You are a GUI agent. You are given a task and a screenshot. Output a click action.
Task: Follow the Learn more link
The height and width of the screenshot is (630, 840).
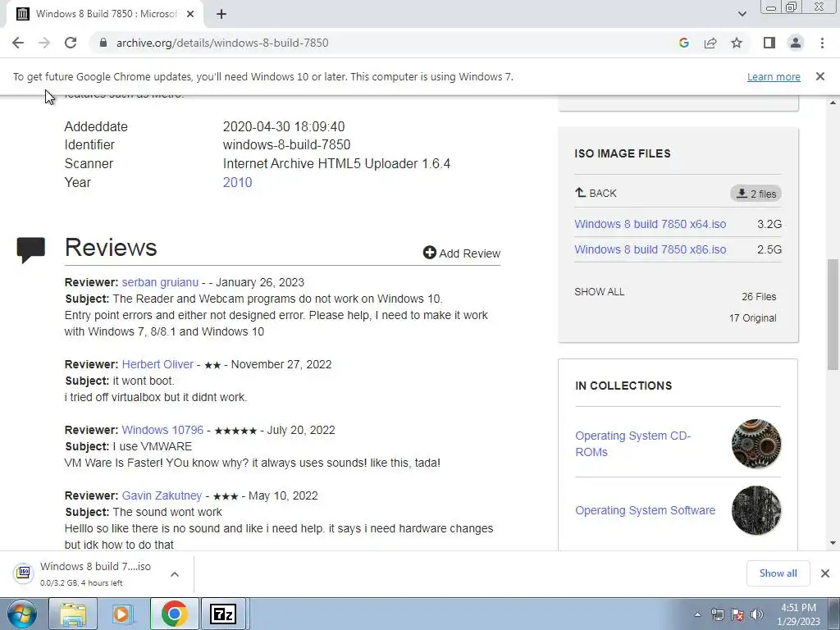(774, 76)
